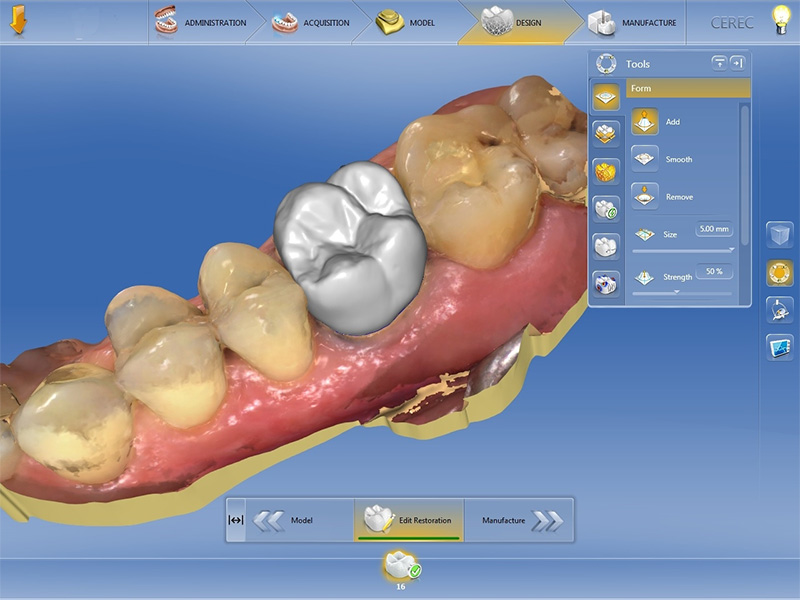
Task: Dock the Tools panel sideways
Action: [737, 63]
